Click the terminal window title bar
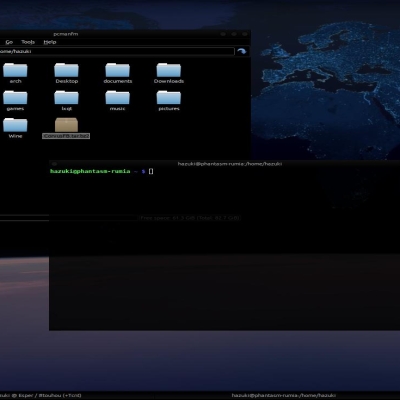The image size is (400, 400). pos(225,164)
